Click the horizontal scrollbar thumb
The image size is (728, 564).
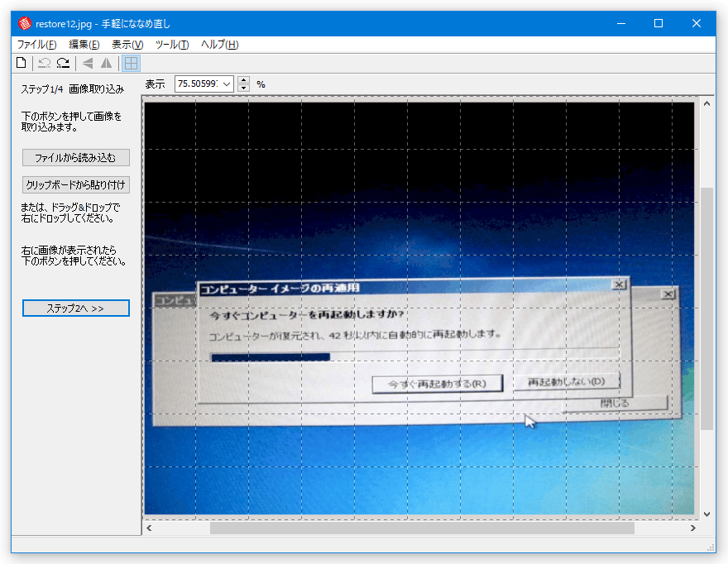coord(422,528)
